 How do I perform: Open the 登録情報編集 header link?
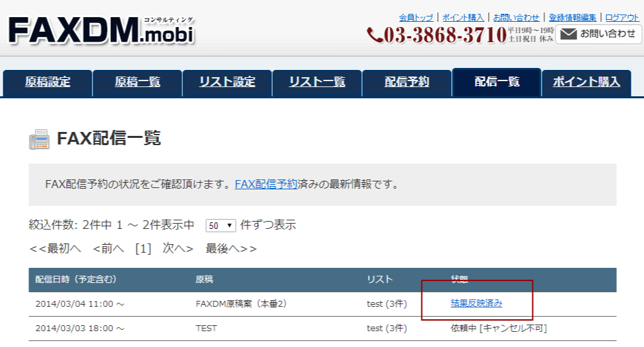click(572, 17)
